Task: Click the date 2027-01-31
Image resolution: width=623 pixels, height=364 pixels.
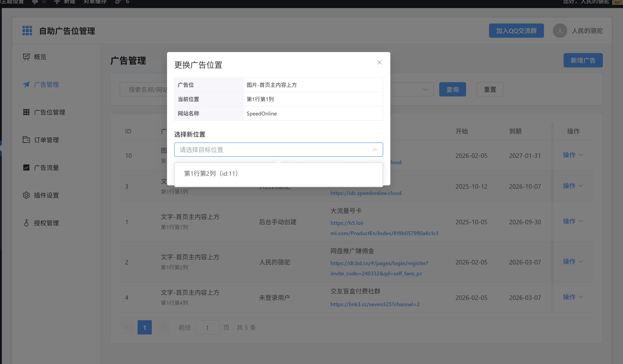Action: [x=525, y=156]
